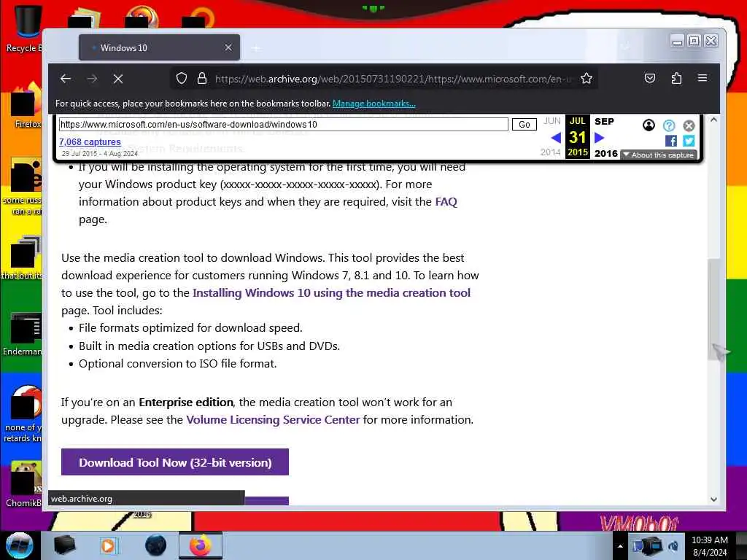The height and width of the screenshot is (560, 747).
Task: Open Manage bookmarks link
Action: point(374,104)
